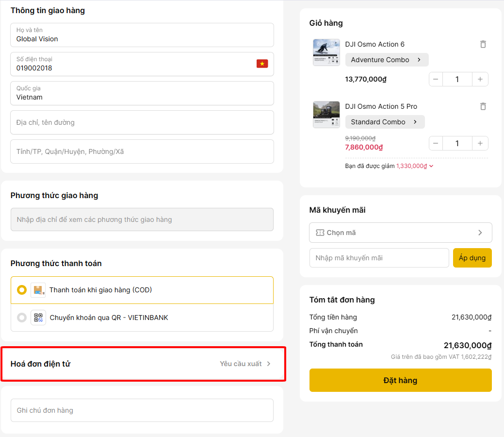Image resolution: width=504 pixels, height=437 pixels.
Task: Select Thanh toán khi giao hàng (COD) radio
Action: click(22, 290)
